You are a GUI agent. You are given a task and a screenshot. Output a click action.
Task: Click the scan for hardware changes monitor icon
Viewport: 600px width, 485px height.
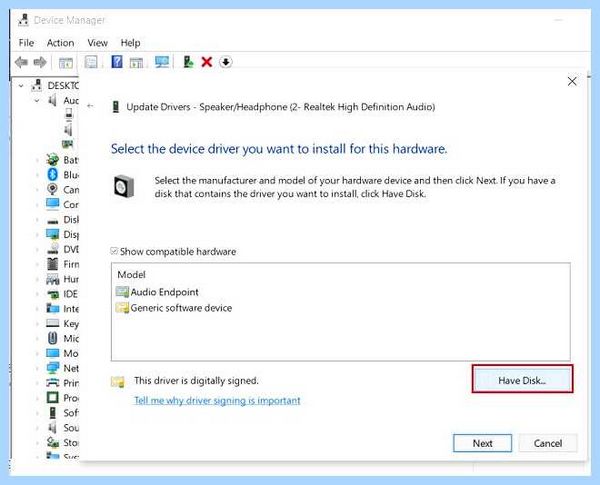click(162, 62)
